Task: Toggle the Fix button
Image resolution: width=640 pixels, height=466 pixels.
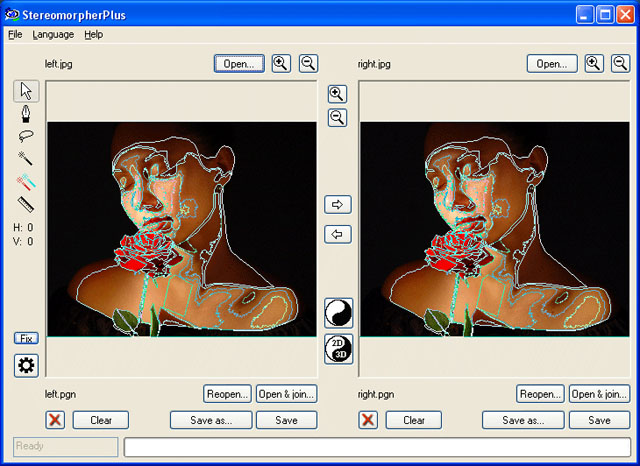Action: (x=26, y=338)
